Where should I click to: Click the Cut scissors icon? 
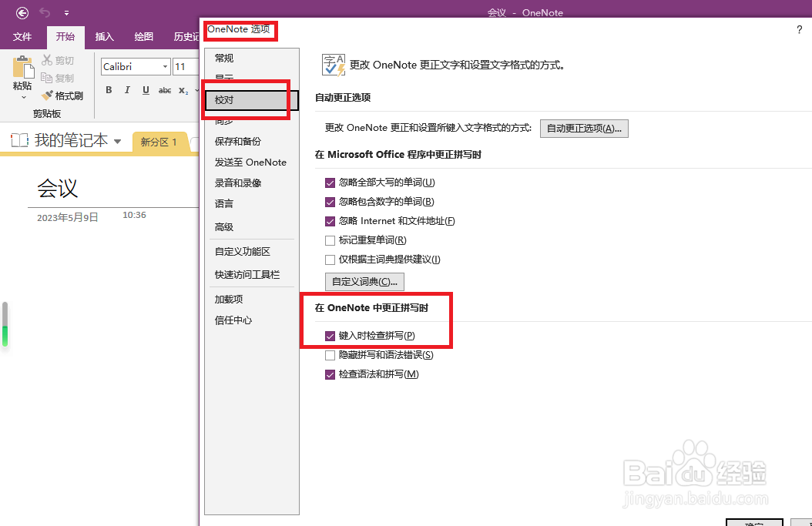click(x=47, y=60)
